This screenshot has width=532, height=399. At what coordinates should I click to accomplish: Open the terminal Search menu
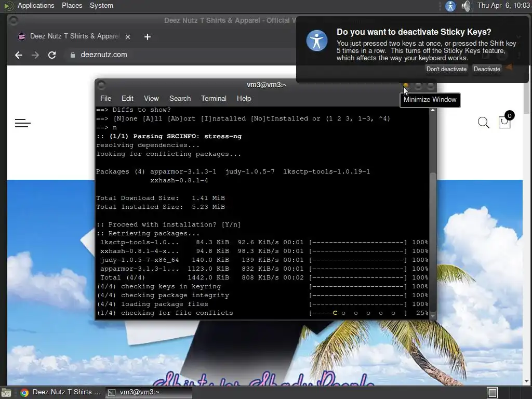tap(180, 98)
